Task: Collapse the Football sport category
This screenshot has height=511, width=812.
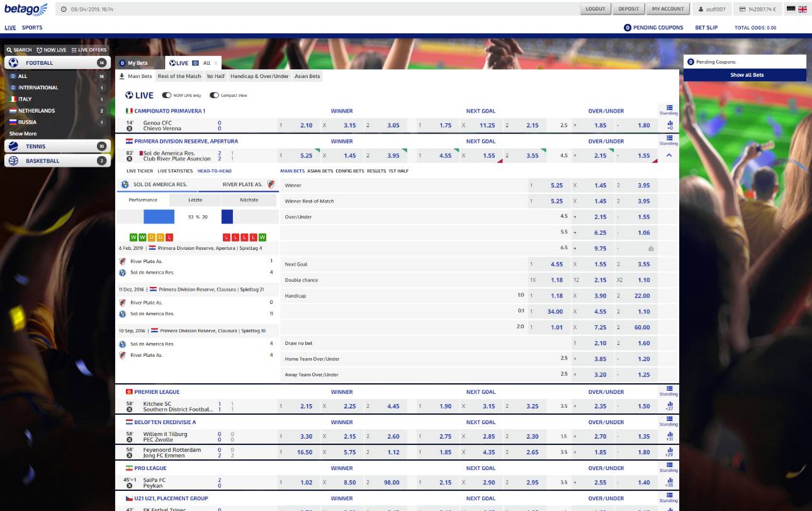Action: (56, 63)
